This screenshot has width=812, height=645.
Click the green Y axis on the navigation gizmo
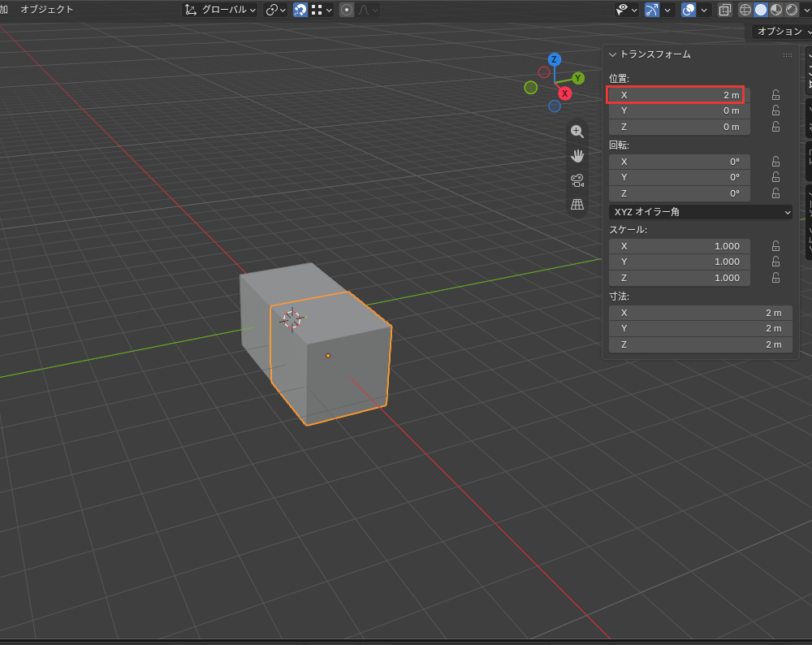(x=578, y=78)
